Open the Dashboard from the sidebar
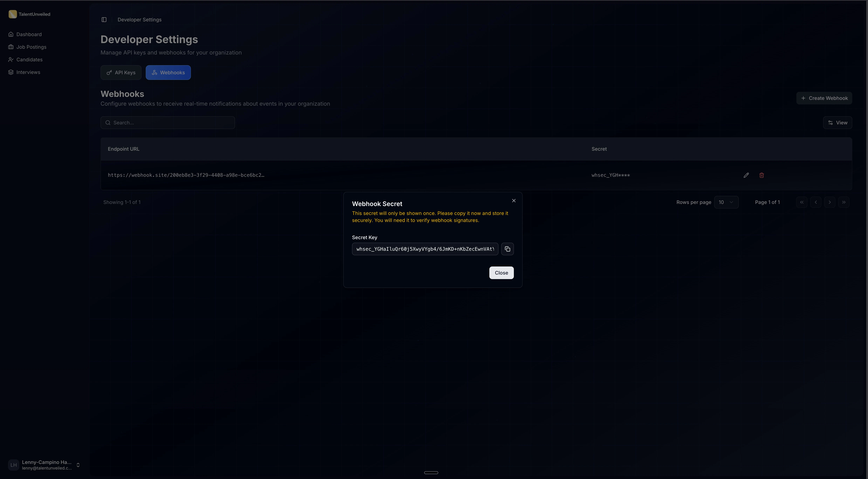This screenshot has width=868, height=479. [29, 34]
